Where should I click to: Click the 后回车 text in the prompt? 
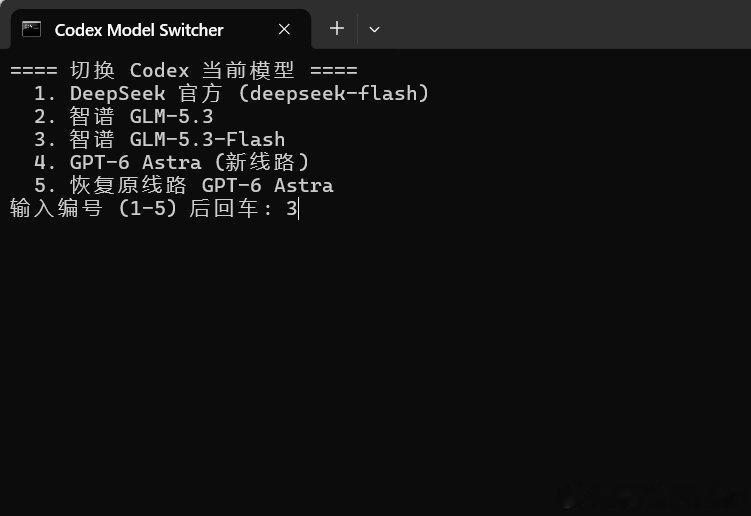[224, 208]
